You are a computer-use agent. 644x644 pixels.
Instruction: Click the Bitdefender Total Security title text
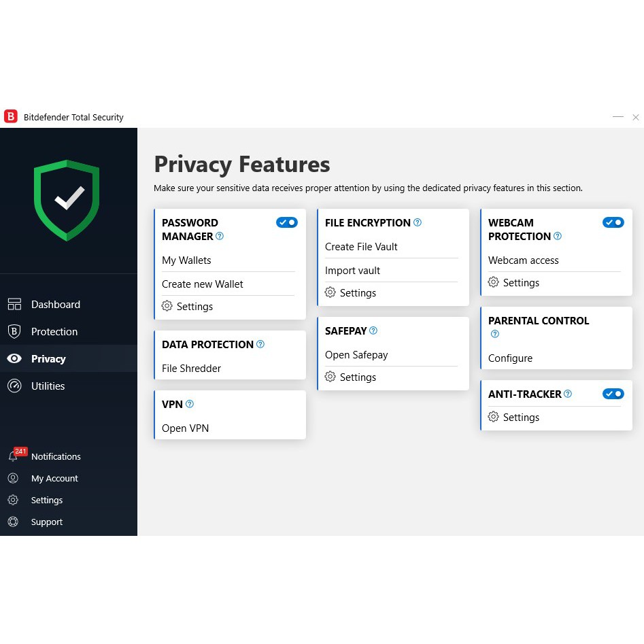point(73,117)
